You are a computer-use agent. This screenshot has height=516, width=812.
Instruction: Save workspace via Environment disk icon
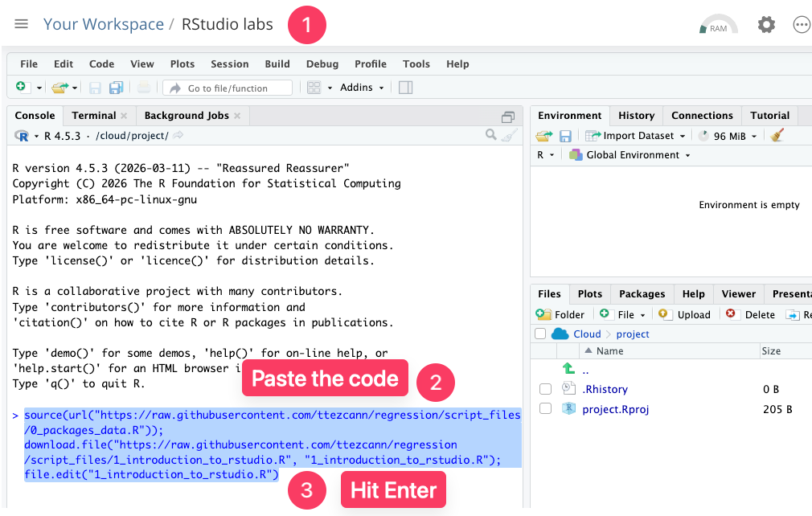click(x=565, y=136)
